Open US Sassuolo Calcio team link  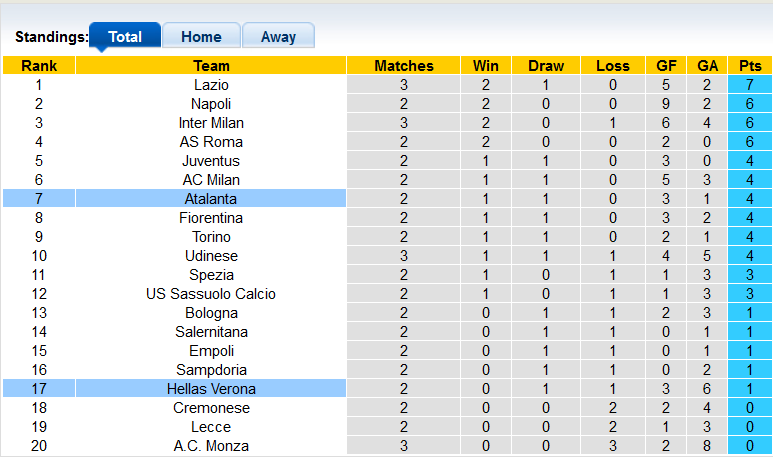(x=211, y=294)
